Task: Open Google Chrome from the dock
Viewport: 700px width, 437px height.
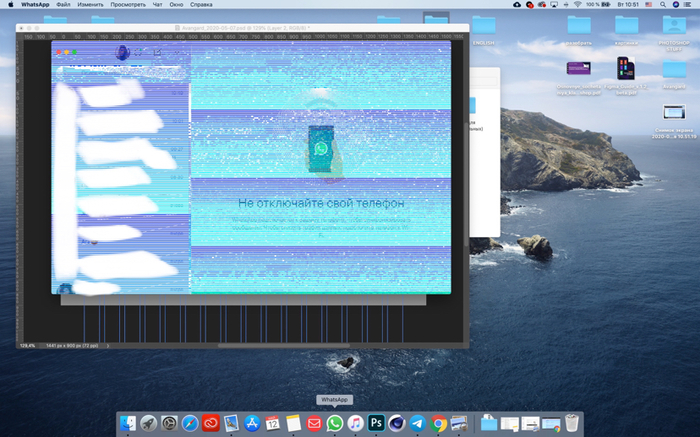Action: coord(439,423)
